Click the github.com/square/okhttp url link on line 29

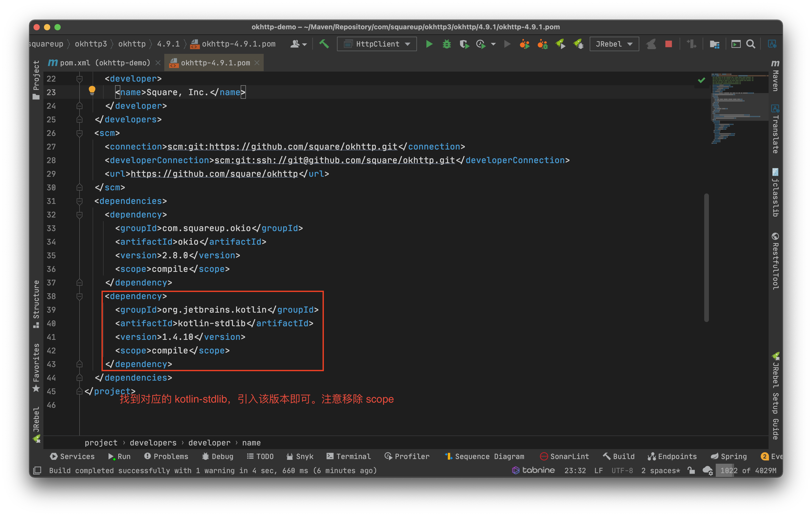tap(214, 174)
